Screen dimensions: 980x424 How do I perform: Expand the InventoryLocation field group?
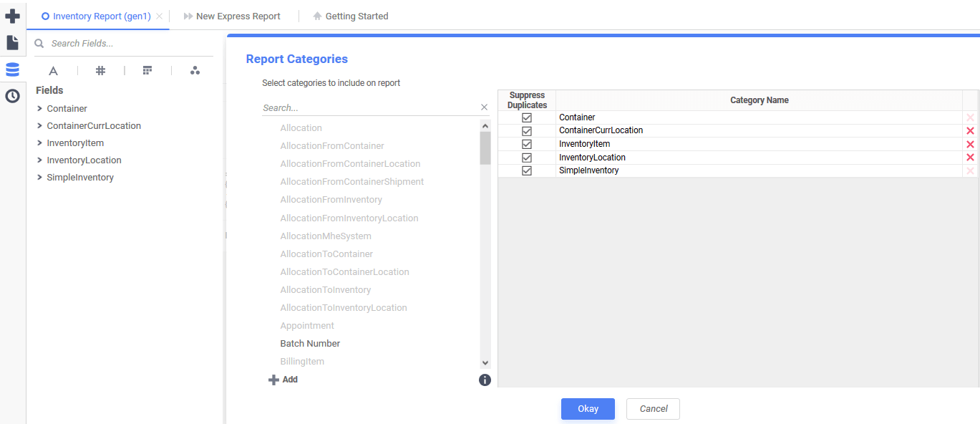point(39,160)
